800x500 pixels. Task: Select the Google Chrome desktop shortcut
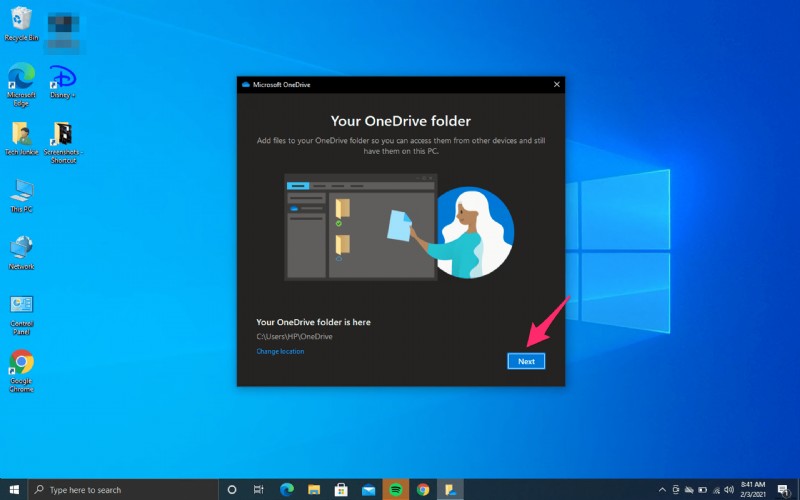click(x=21, y=371)
